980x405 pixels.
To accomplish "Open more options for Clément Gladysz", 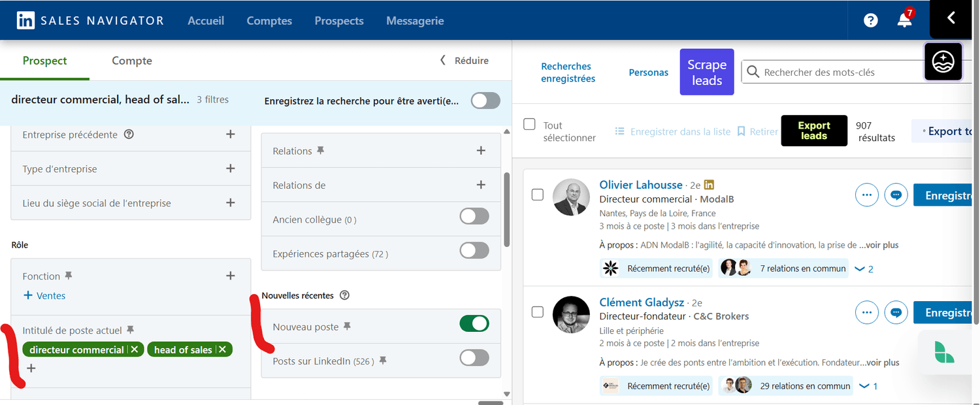I will pyautogui.click(x=866, y=312).
